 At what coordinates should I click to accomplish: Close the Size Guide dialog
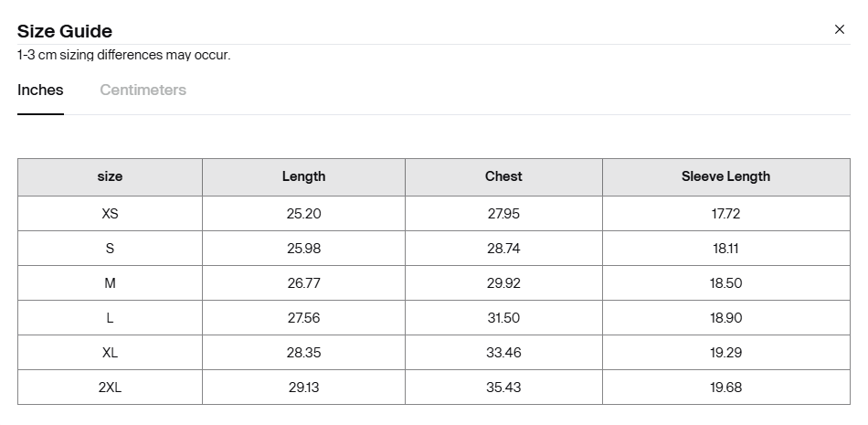pyautogui.click(x=839, y=29)
